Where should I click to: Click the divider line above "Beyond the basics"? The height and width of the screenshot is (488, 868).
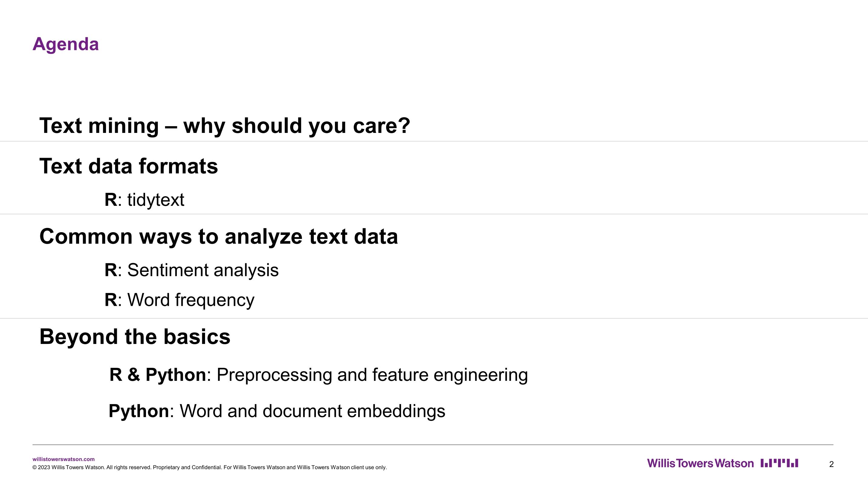coord(434,318)
